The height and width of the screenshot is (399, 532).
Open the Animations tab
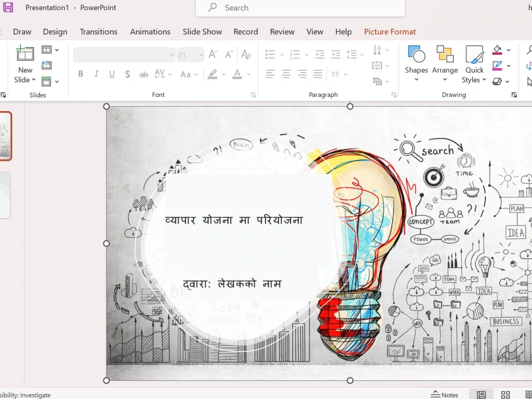pyautogui.click(x=151, y=31)
